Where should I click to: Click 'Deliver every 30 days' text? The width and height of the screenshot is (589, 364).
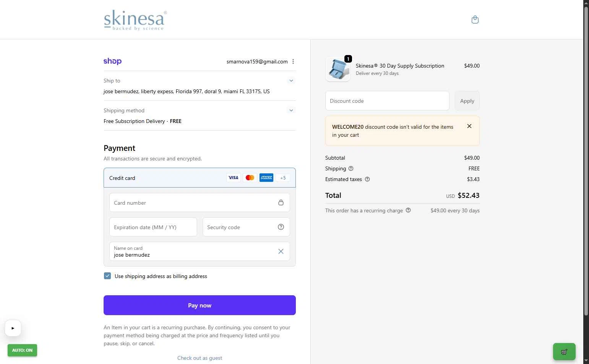(x=377, y=73)
